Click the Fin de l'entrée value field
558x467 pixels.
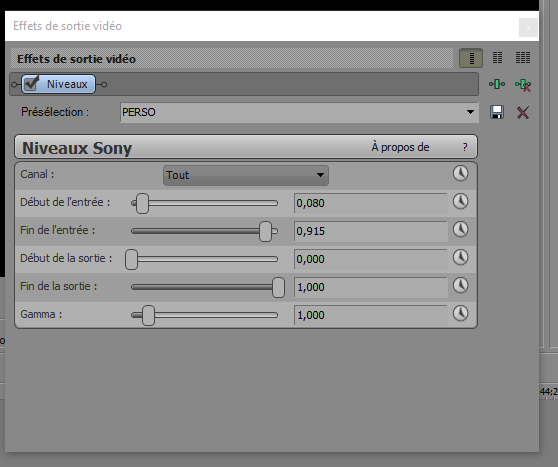click(x=370, y=231)
